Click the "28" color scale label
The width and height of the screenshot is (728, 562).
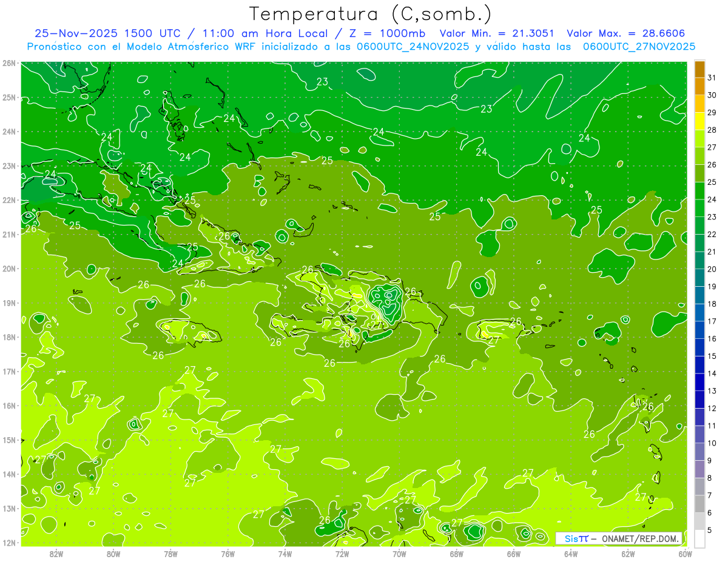pyautogui.click(x=711, y=130)
